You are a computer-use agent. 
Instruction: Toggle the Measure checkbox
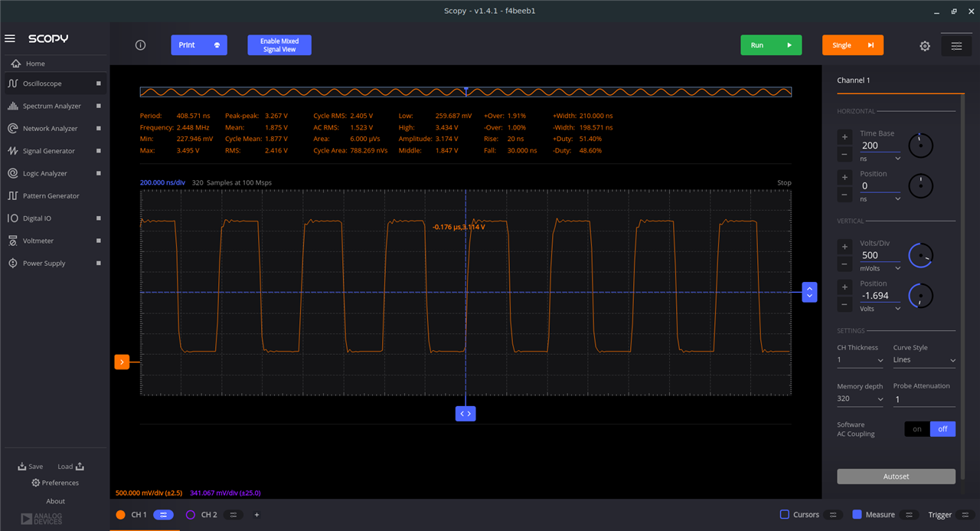tap(857, 515)
